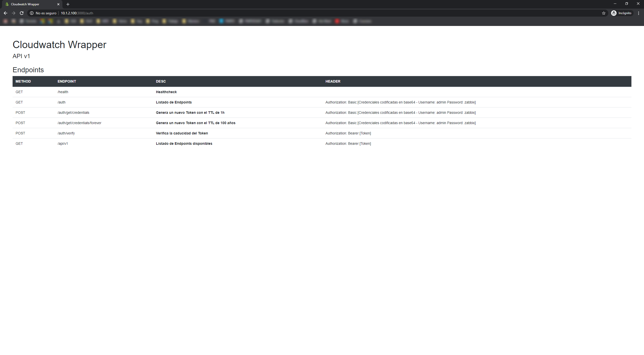Click the /auth/get/credentials/forever endpoint text
644x355 pixels.
coord(79,123)
